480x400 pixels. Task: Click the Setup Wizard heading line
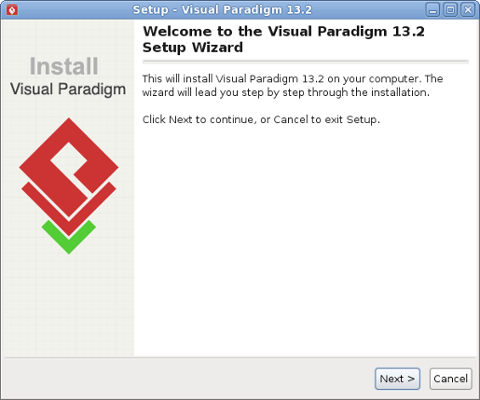click(x=193, y=47)
